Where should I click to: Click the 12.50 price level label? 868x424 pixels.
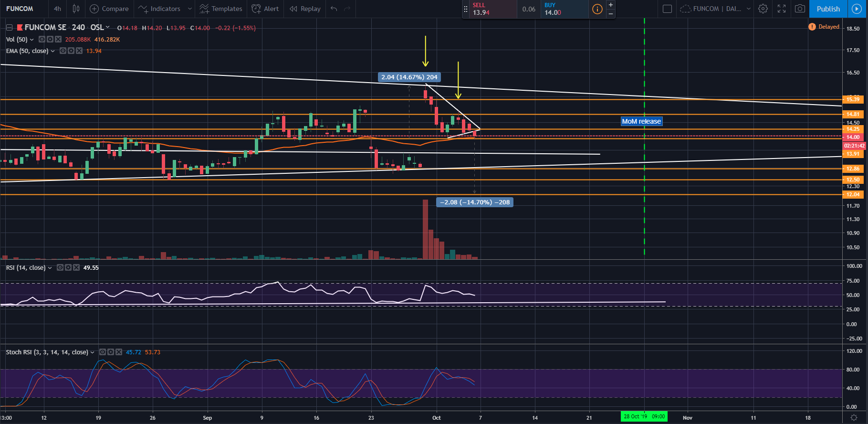coord(853,180)
